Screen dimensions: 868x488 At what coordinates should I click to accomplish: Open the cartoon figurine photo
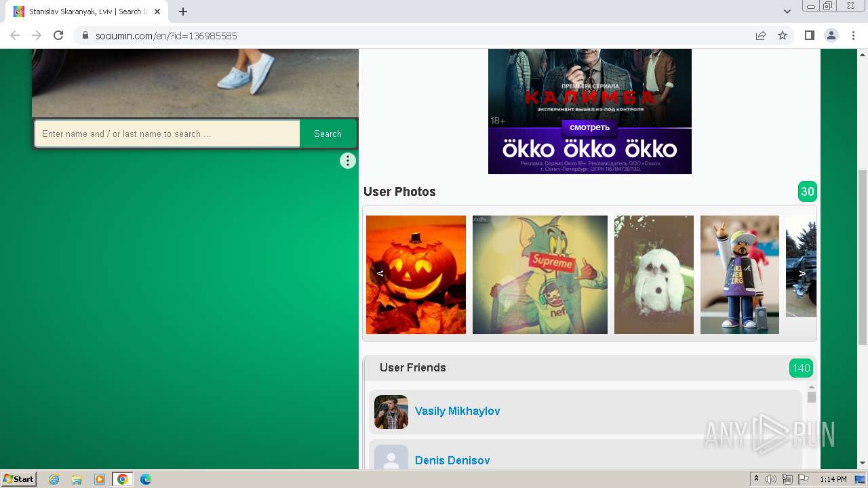(740, 274)
